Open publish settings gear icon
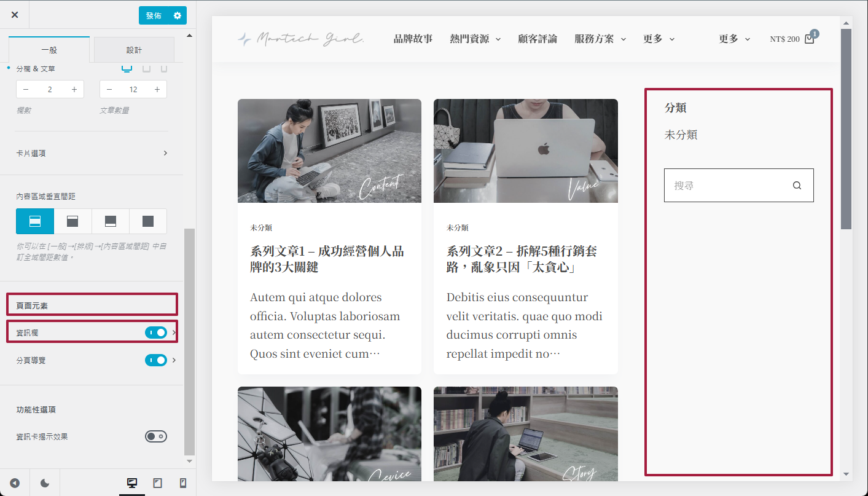Image resolution: width=868 pixels, height=496 pixels. point(178,15)
